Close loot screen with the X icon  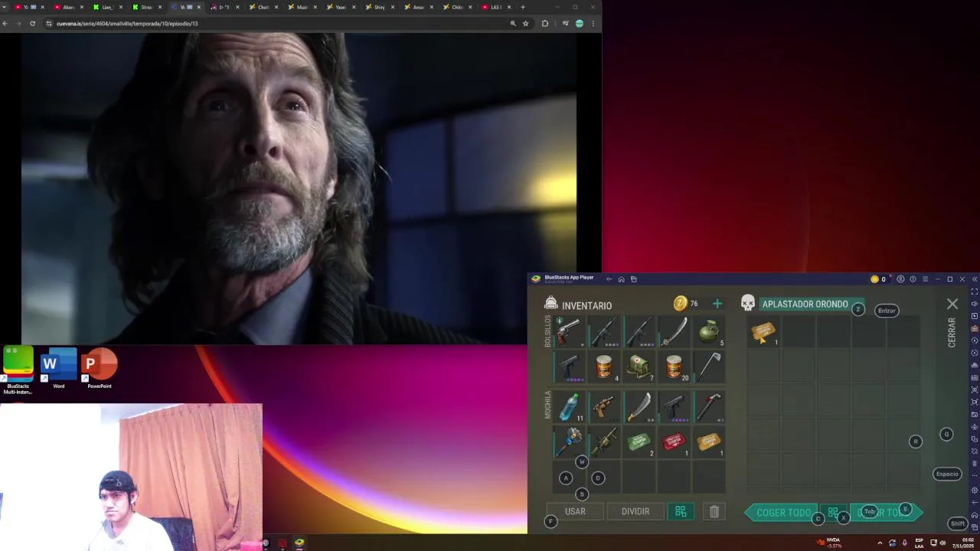pos(952,305)
